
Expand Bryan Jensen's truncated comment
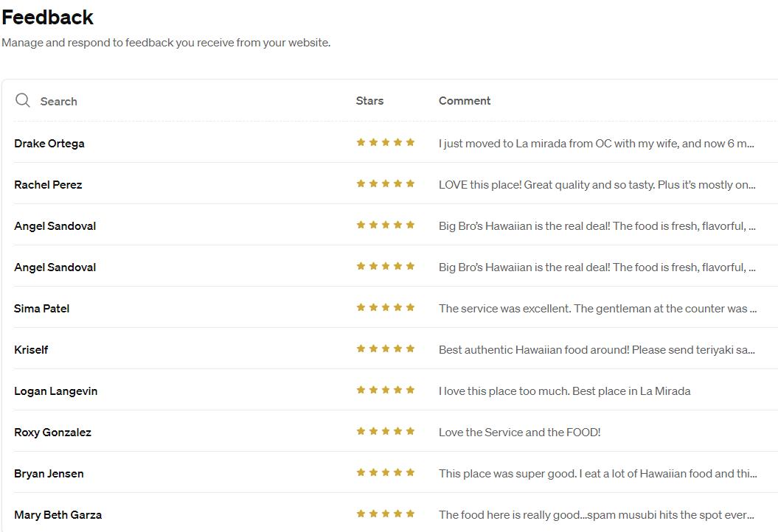(x=598, y=474)
